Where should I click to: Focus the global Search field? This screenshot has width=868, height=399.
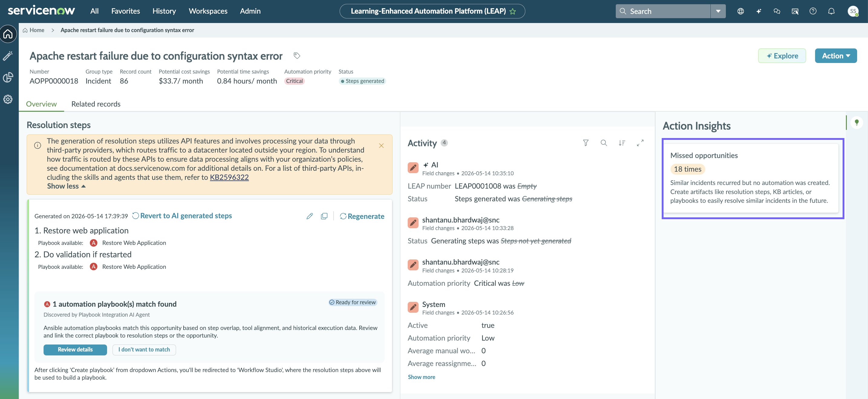pyautogui.click(x=663, y=11)
